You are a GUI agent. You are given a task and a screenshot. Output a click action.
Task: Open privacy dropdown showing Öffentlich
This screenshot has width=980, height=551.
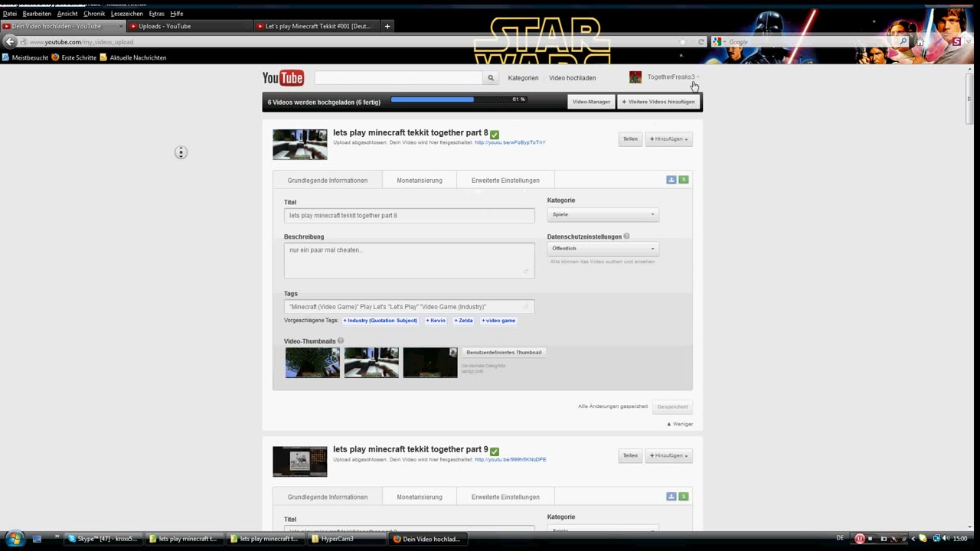click(x=603, y=249)
